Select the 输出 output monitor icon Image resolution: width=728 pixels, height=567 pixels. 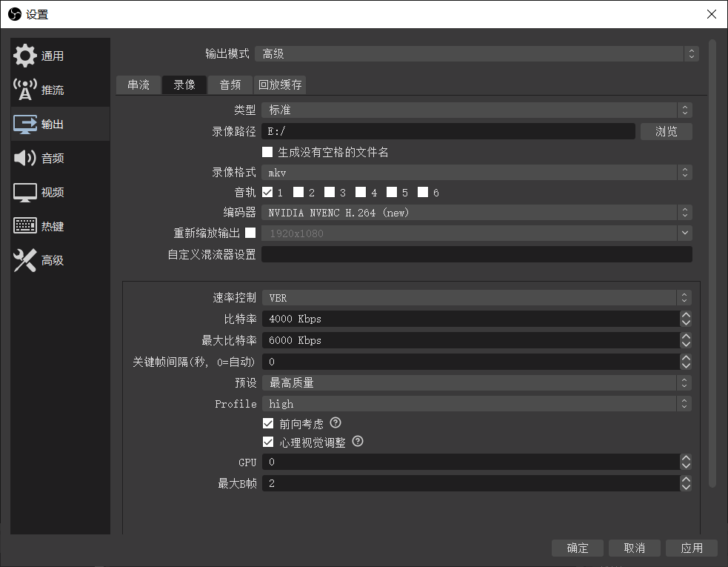[x=24, y=124]
